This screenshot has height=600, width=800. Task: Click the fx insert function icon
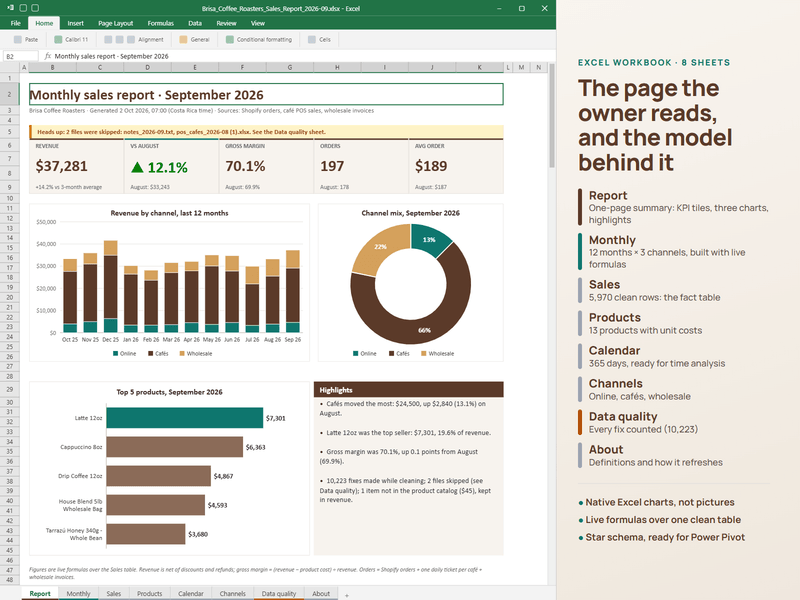tap(47, 56)
